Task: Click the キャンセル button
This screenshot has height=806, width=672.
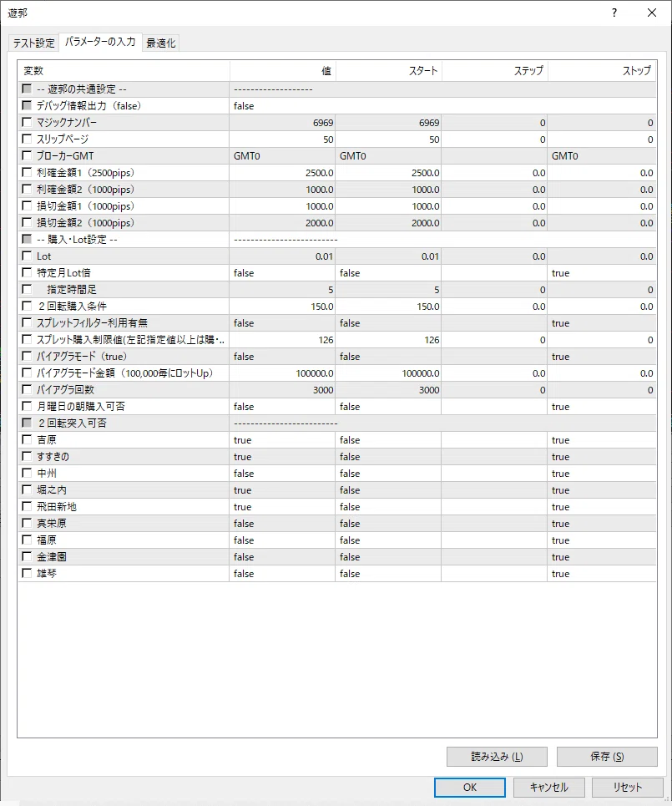Action: [x=549, y=787]
